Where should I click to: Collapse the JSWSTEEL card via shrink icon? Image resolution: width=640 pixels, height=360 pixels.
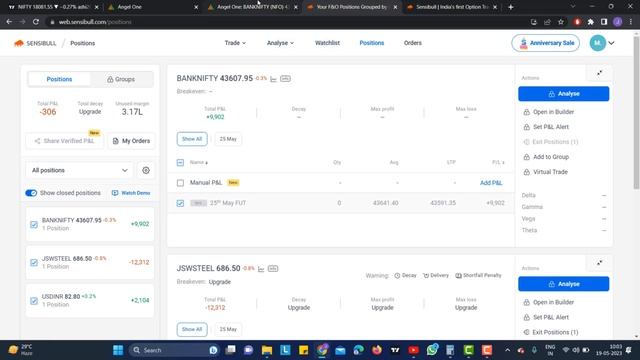599,263
